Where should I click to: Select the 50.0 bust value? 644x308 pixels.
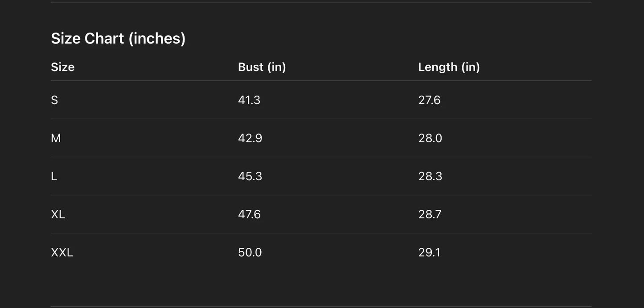click(250, 253)
